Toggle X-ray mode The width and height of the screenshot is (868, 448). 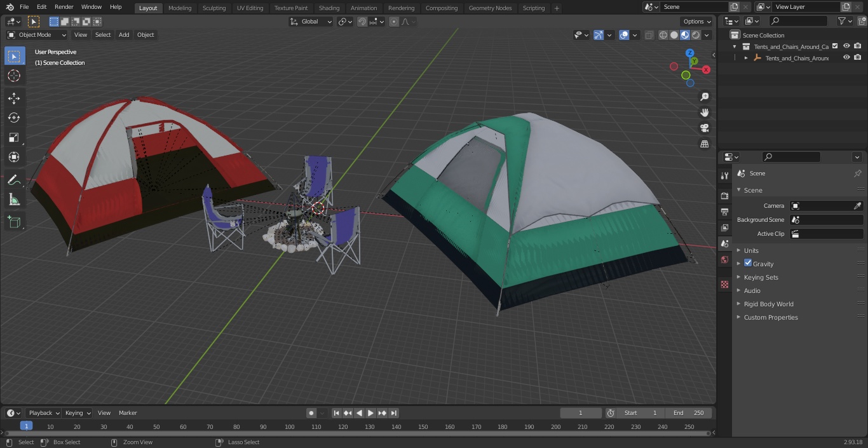(x=649, y=35)
